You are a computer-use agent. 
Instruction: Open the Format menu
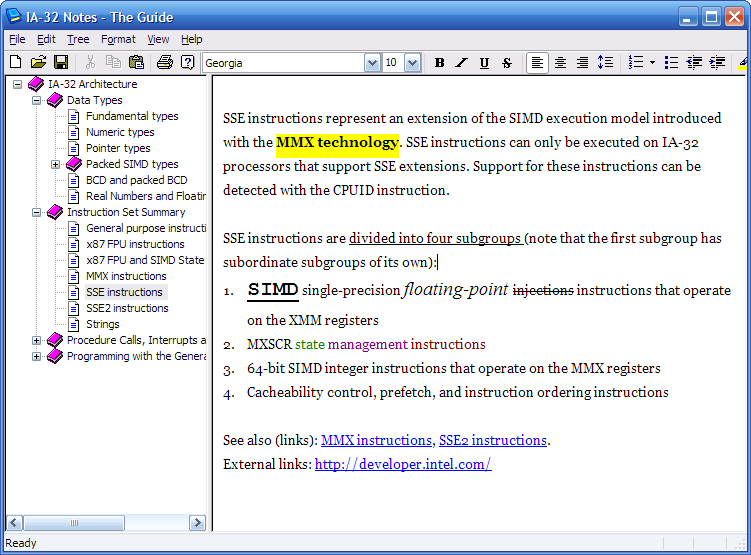[x=118, y=39]
